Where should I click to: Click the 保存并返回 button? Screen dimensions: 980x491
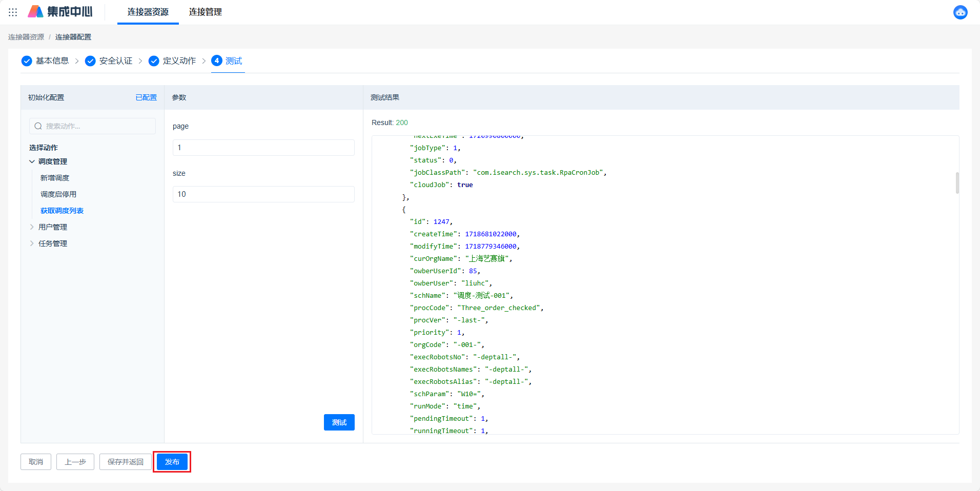(126, 462)
